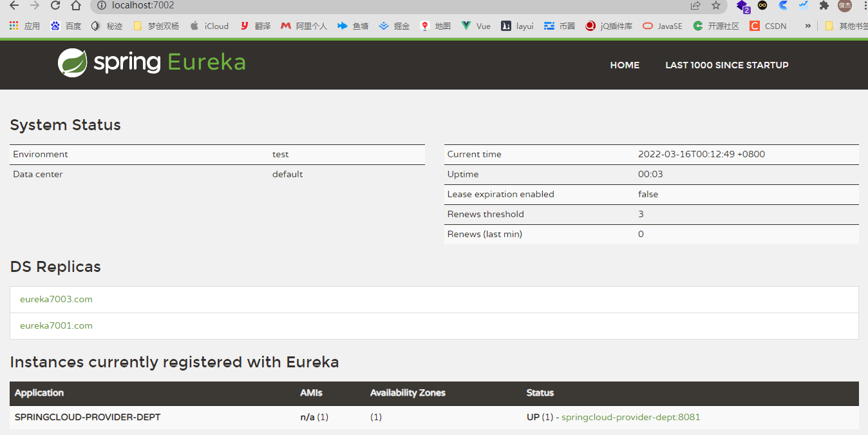Click the Status column header
This screenshot has height=435, width=868.
[540, 392]
